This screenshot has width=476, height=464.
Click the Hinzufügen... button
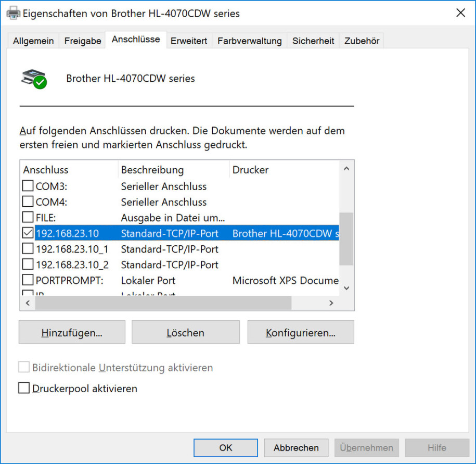(x=72, y=332)
